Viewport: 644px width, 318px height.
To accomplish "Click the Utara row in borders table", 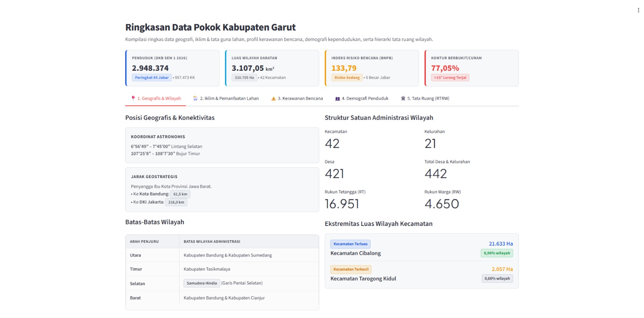I will tap(222, 255).
